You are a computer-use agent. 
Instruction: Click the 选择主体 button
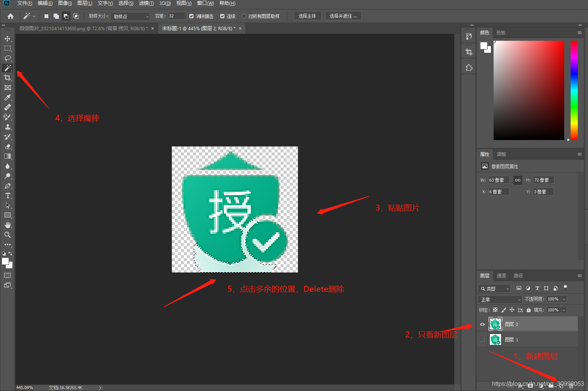tap(307, 16)
